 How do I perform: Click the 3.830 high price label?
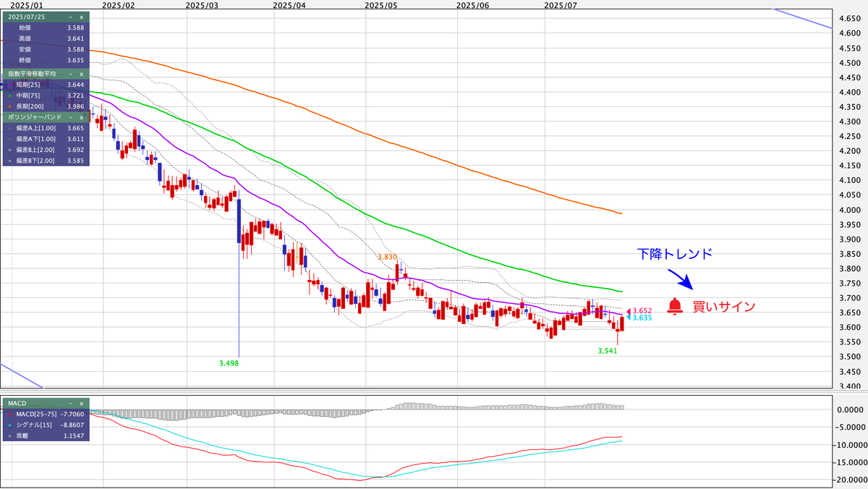point(388,257)
